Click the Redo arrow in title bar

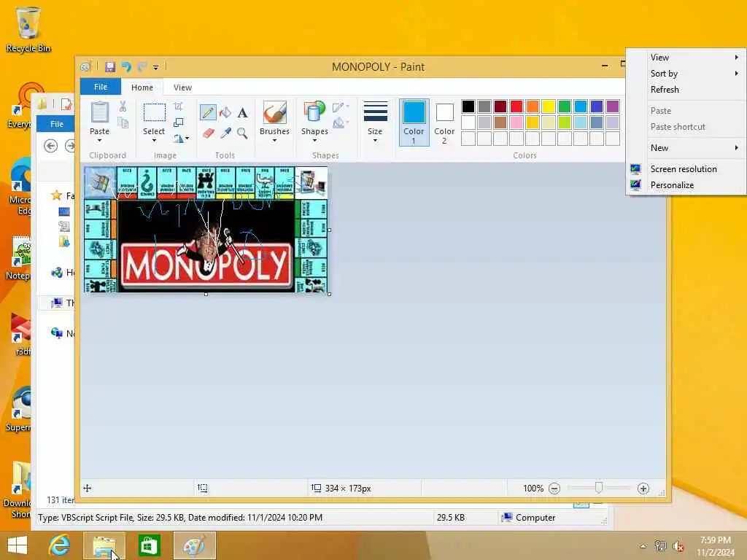coord(142,66)
